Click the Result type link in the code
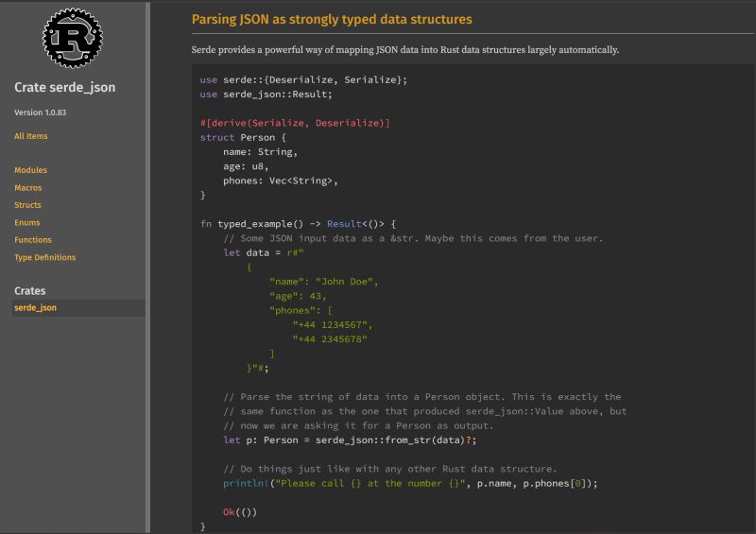Image resolution: width=756 pixels, height=534 pixels. pyautogui.click(x=344, y=224)
